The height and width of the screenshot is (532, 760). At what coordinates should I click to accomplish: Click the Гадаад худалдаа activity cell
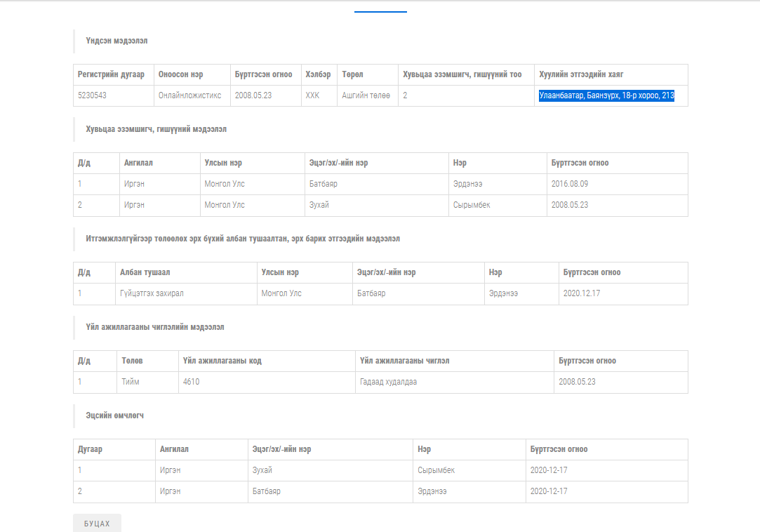click(388, 382)
